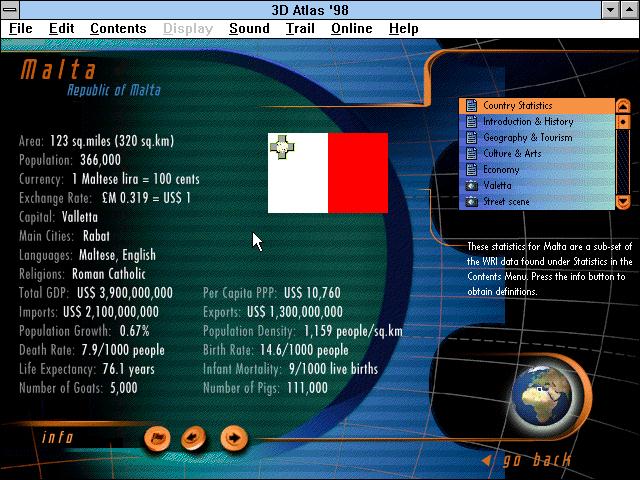Click the list scroll up arrow
The width and height of the screenshot is (640, 480).
(623, 106)
